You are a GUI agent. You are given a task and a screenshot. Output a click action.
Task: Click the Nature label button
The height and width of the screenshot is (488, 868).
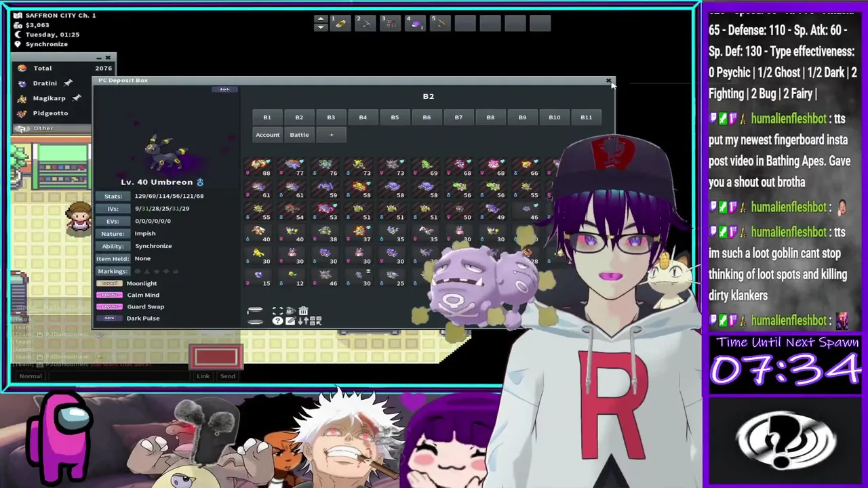[113, 234]
